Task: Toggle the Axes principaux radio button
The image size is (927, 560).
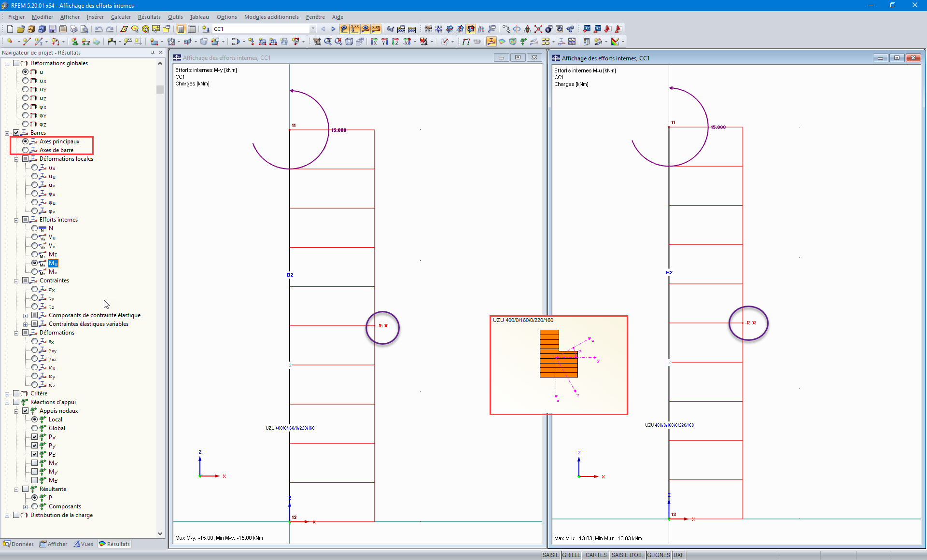Action: pos(25,141)
